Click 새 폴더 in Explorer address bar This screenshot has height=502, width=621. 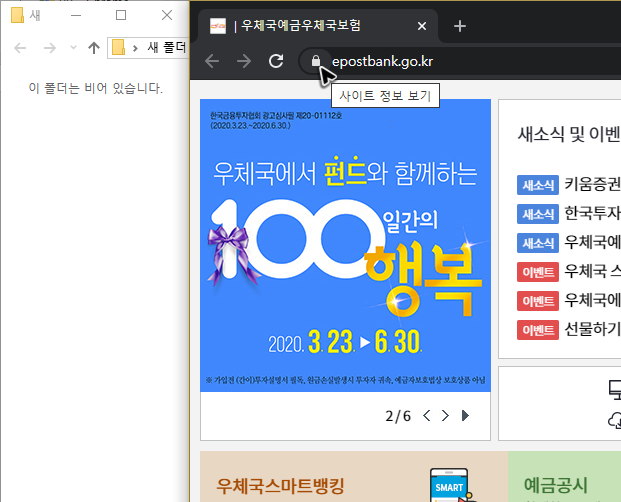click(166, 48)
